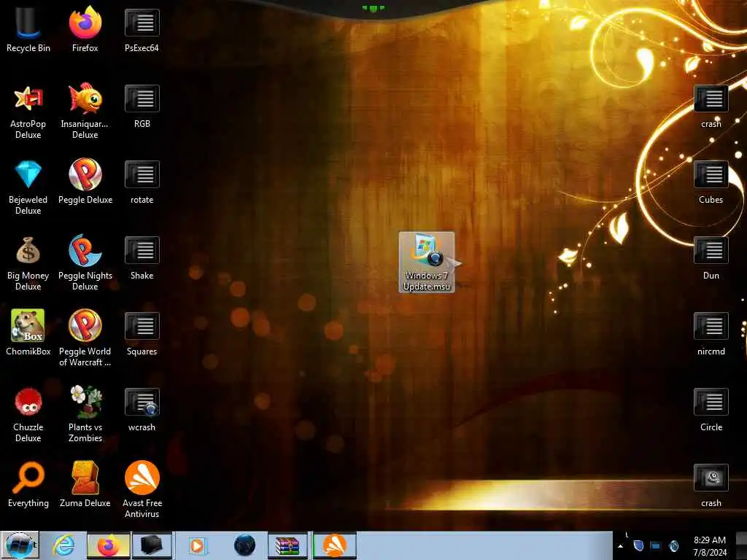
Task: Select Bejeweled Deluxe diamond icon
Action: pyautogui.click(x=28, y=187)
